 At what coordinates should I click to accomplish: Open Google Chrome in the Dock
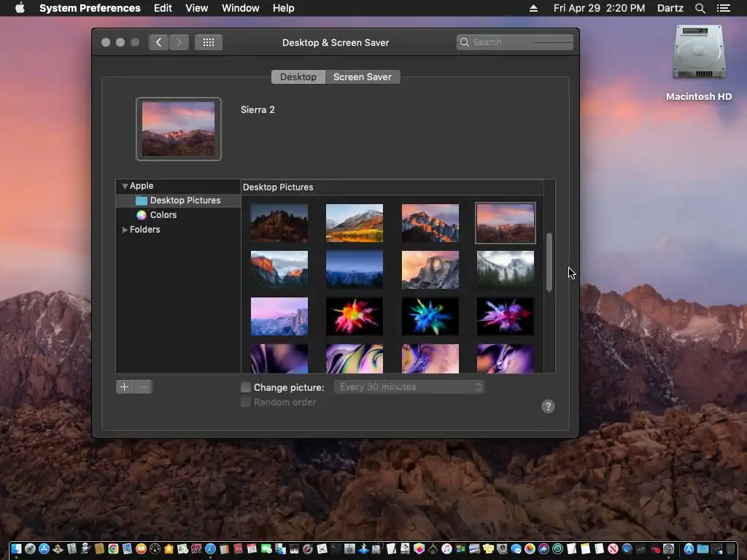click(x=113, y=548)
